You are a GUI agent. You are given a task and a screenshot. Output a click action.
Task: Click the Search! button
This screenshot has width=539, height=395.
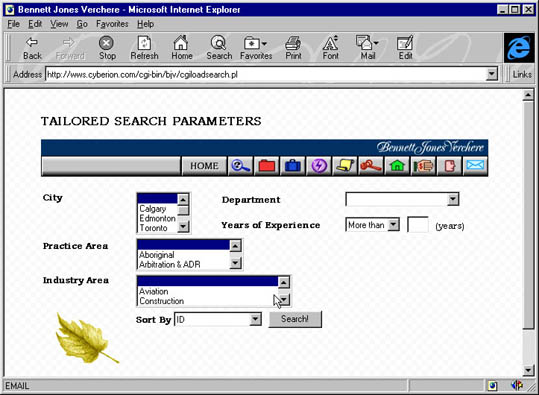[295, 319]
